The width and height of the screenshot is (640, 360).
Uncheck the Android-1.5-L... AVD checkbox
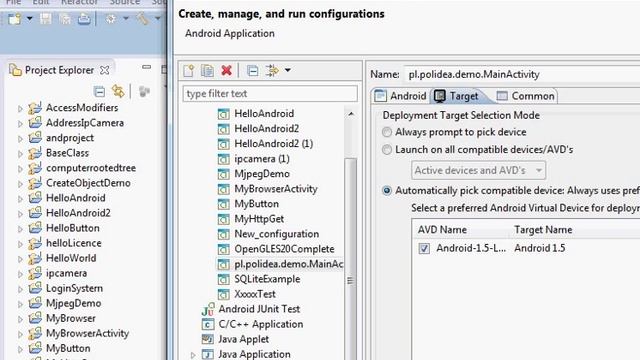tap(424, 248)
